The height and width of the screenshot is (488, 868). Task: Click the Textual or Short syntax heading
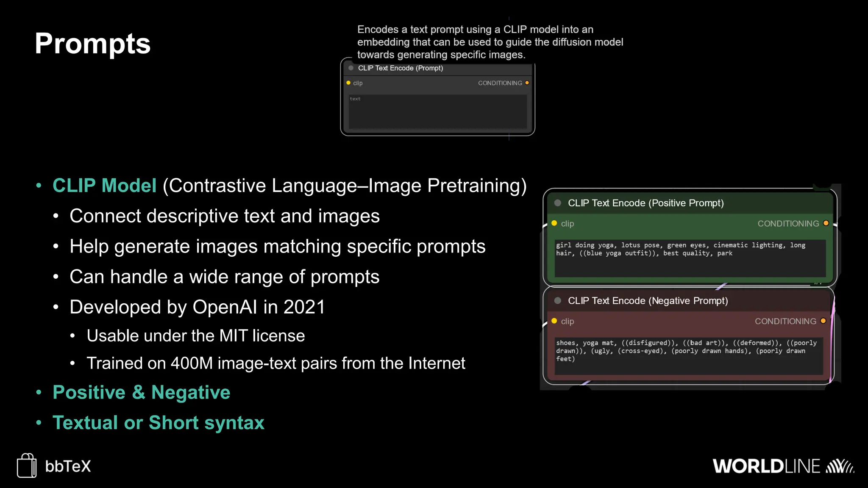click(158, 423)
